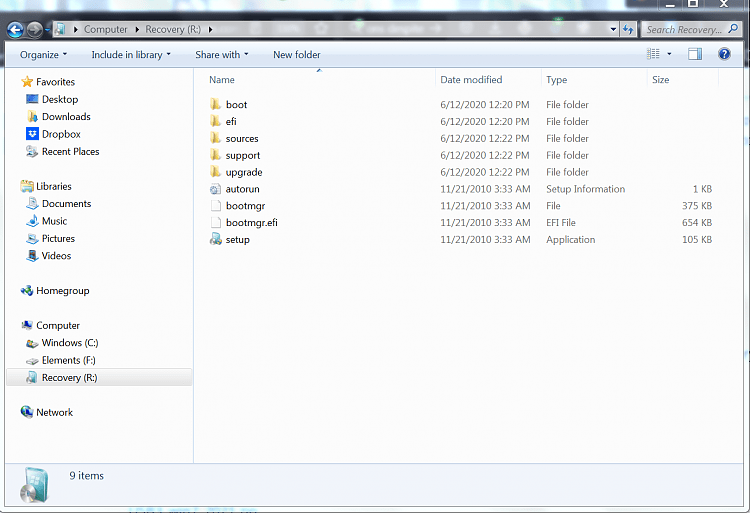The height and width of the screenshot is (513, 750).
Task: Select the autorun setup information icon
Action: point(215,189)
